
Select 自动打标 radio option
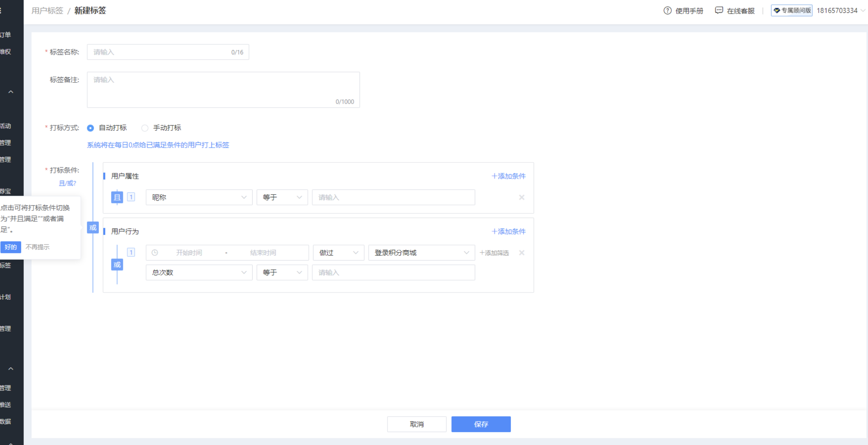click(x=90, y=128)
